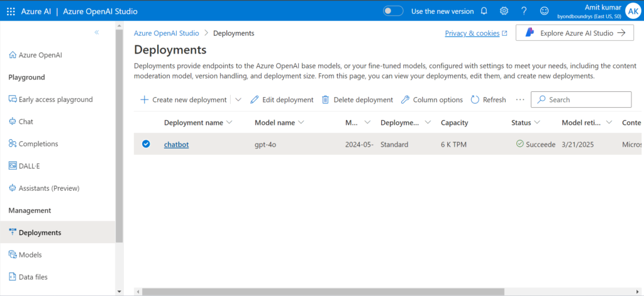Screen dimensions: 644x296
Task: Sort by Model name column
Action: (279, 123)
